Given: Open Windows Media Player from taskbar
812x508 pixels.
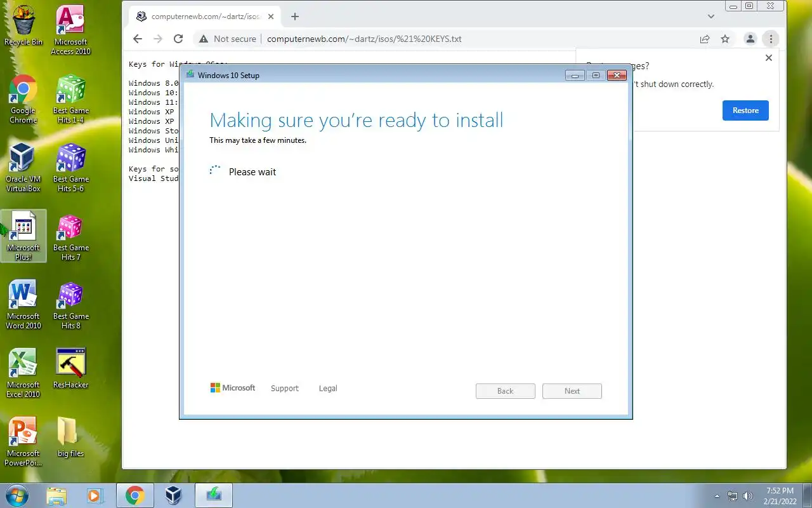Looking at the screenshot, I should click(95, 495).
